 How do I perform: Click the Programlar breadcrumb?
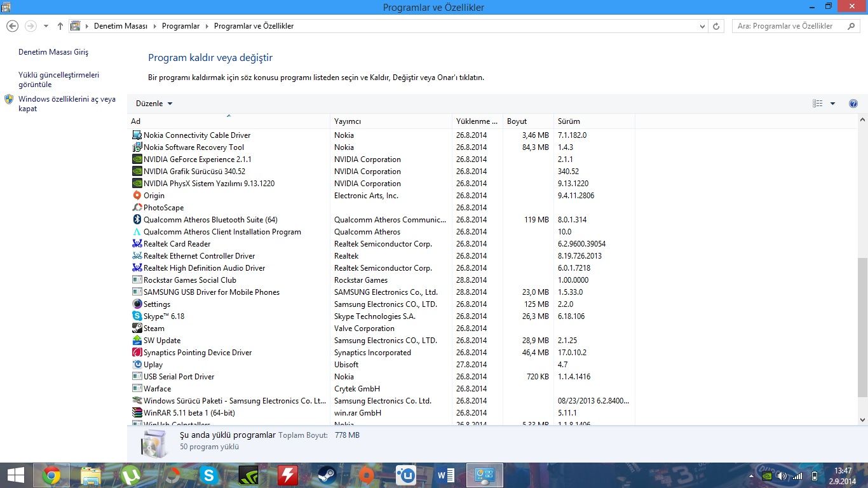pyautogui.click(x=180, y=26)
